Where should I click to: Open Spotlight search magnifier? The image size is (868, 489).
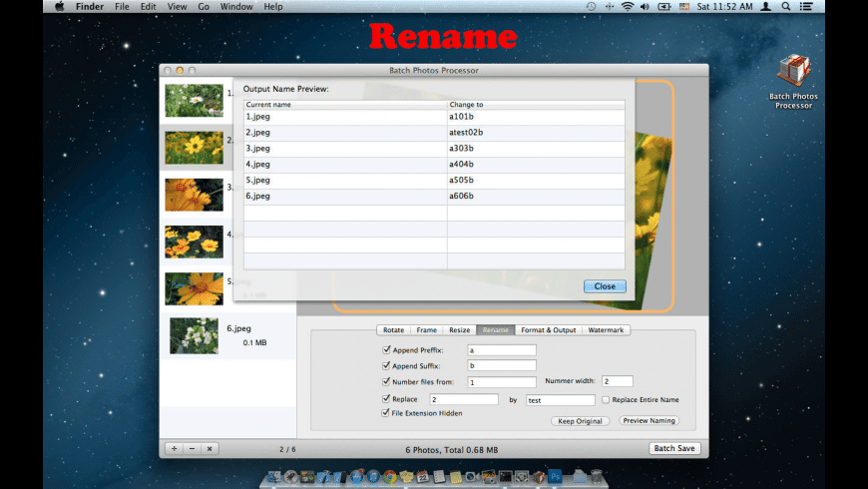[x=785, y=7]
